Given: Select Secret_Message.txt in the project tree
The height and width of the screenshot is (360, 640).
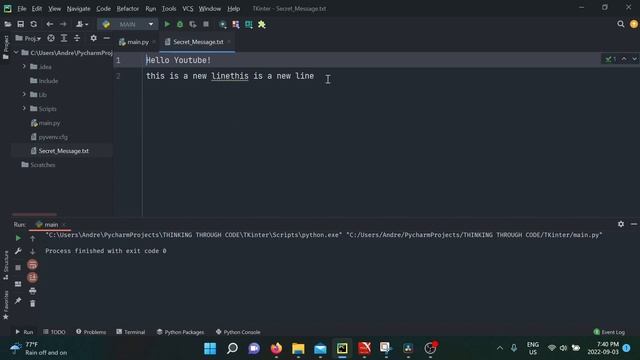Looking at the screenshot, I should coord(63,151).
